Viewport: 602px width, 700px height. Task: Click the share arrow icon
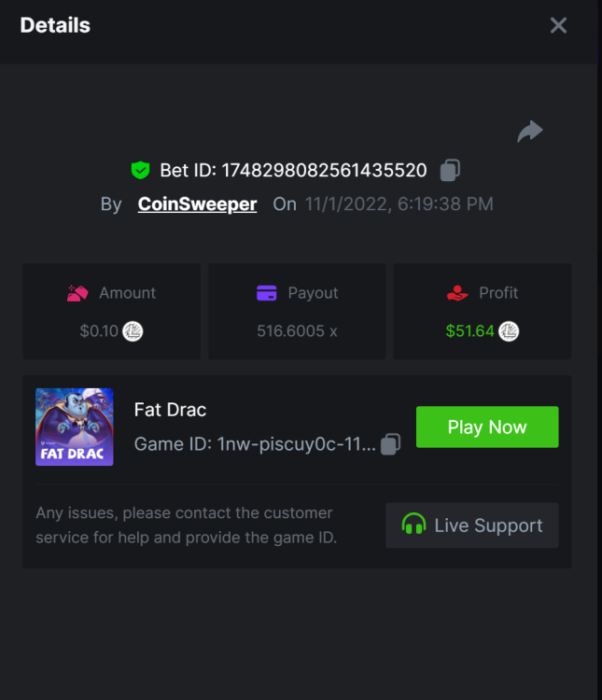tap(530, 132)
